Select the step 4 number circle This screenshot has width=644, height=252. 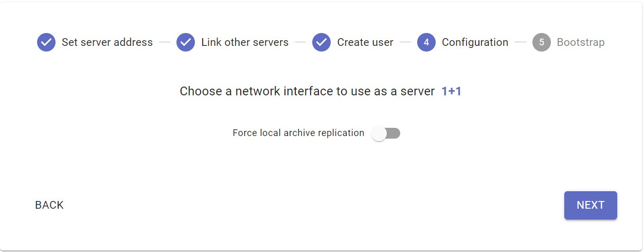[426, 42]
